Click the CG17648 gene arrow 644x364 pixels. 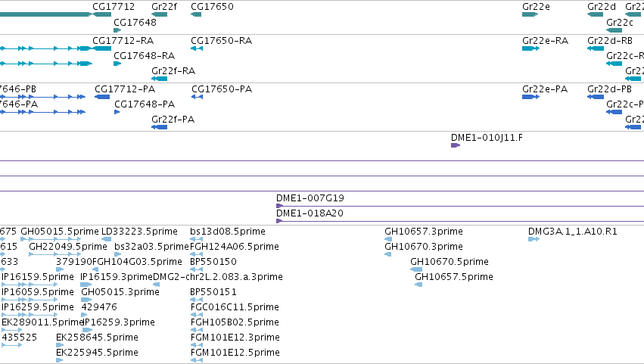(x=117, y=30)
